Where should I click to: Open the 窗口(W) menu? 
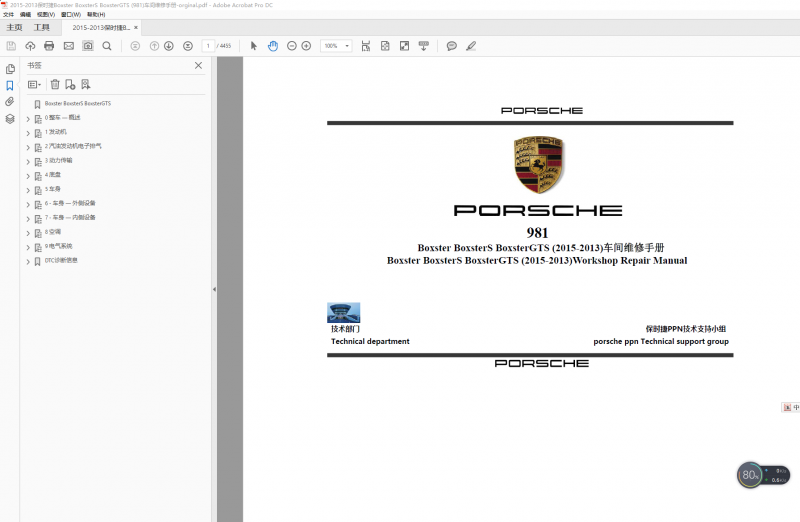pos(70,14)
